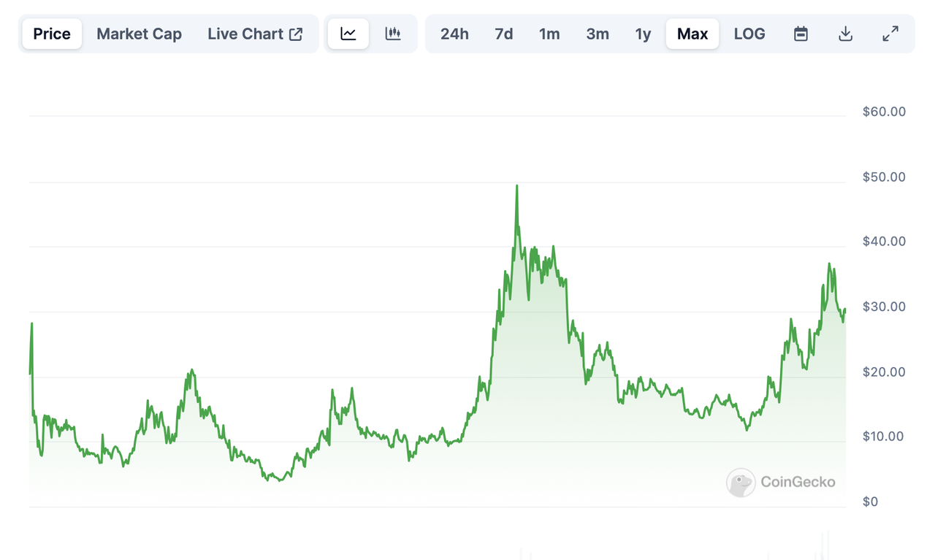Switch the chart to Market Cap view
The height and width of the screenshot is (560, 935).
[x=139, y=34]
